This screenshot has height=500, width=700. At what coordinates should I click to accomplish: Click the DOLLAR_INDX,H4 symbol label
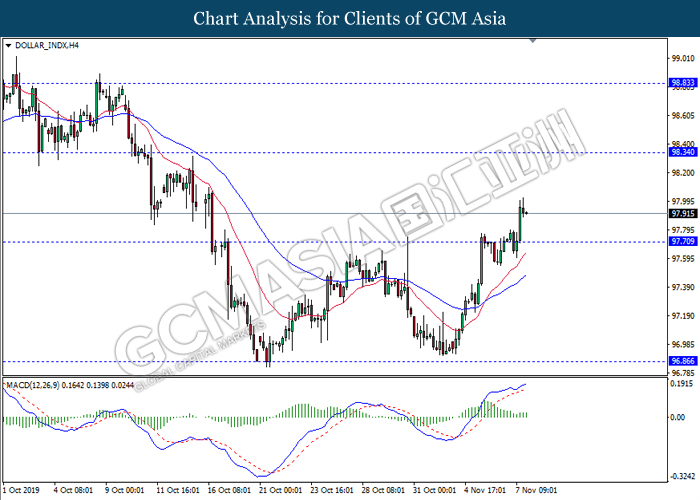pos(47,46)
